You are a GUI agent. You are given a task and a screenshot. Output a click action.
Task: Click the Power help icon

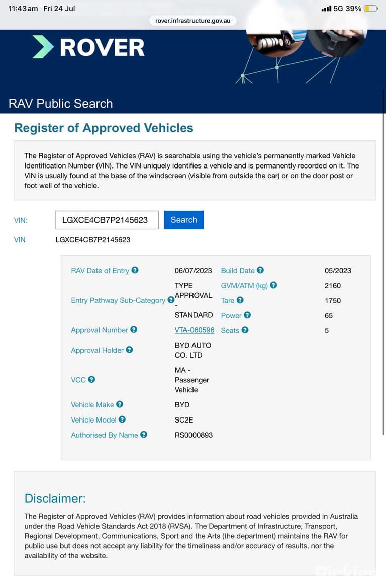tap(247, 315)
